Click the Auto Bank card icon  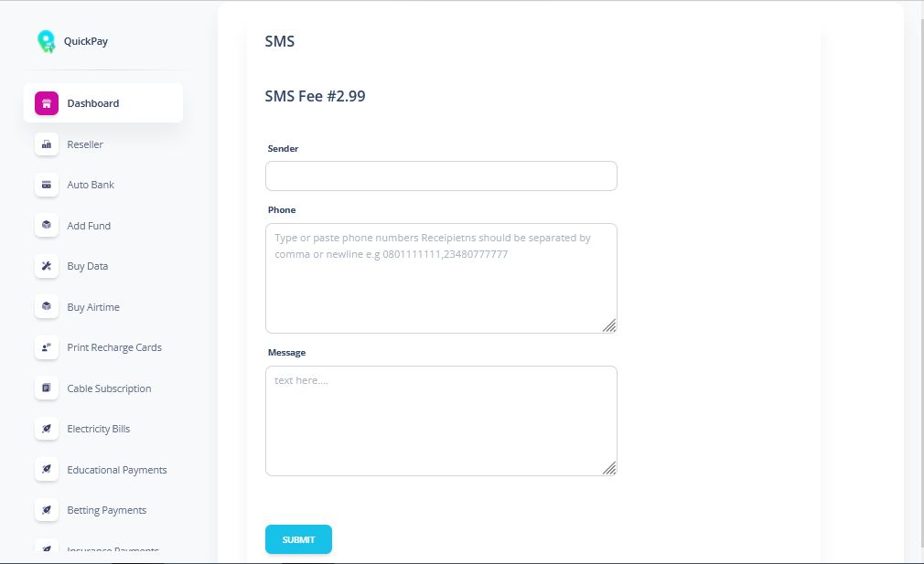[47, 185]
